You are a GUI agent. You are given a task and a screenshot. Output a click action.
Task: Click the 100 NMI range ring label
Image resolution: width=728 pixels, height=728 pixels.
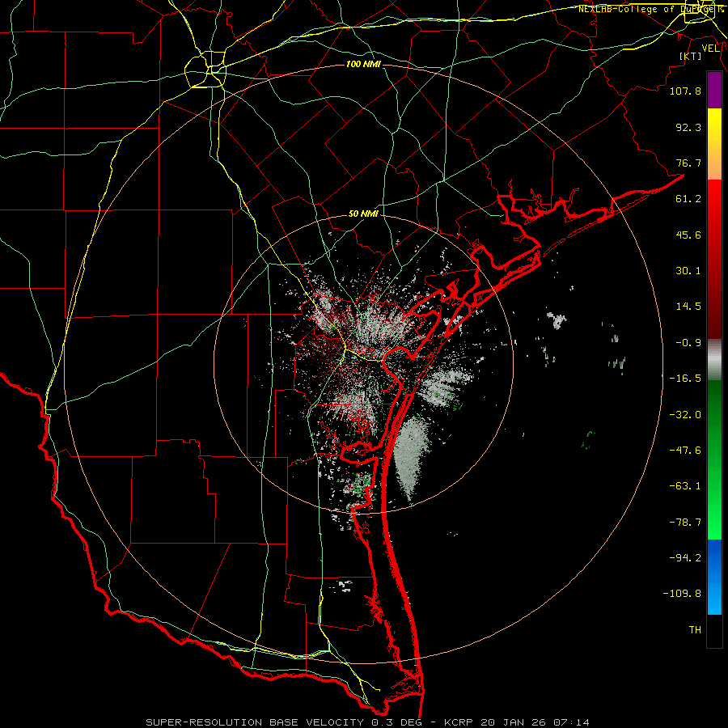[363, 64]
